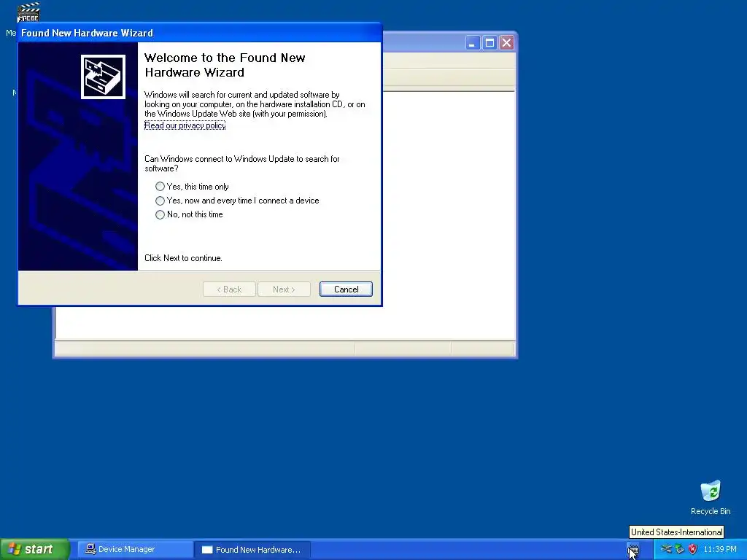Open the Recycle Bin desktop icon
Image resolution: width=747 pixels, height=560 pixels.
pos(711,497)
